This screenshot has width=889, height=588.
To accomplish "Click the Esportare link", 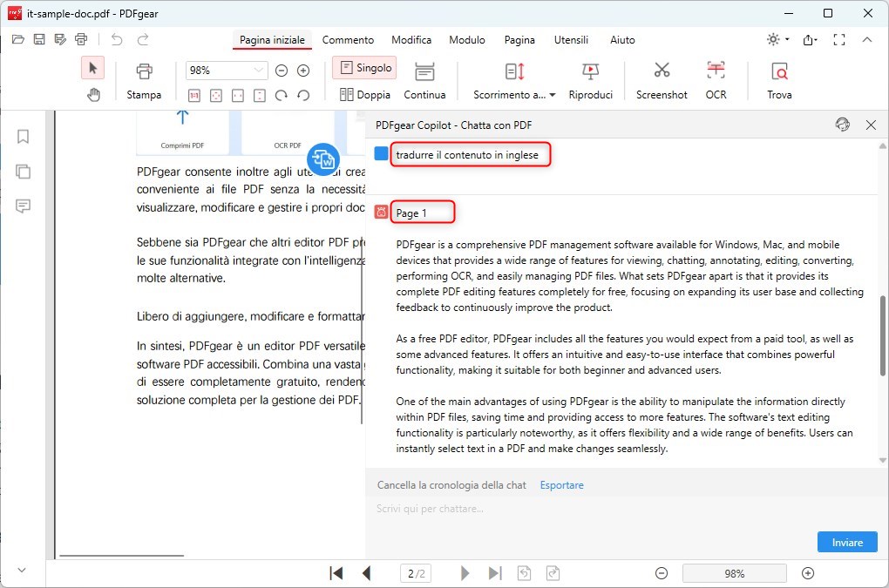I will 561,485.
